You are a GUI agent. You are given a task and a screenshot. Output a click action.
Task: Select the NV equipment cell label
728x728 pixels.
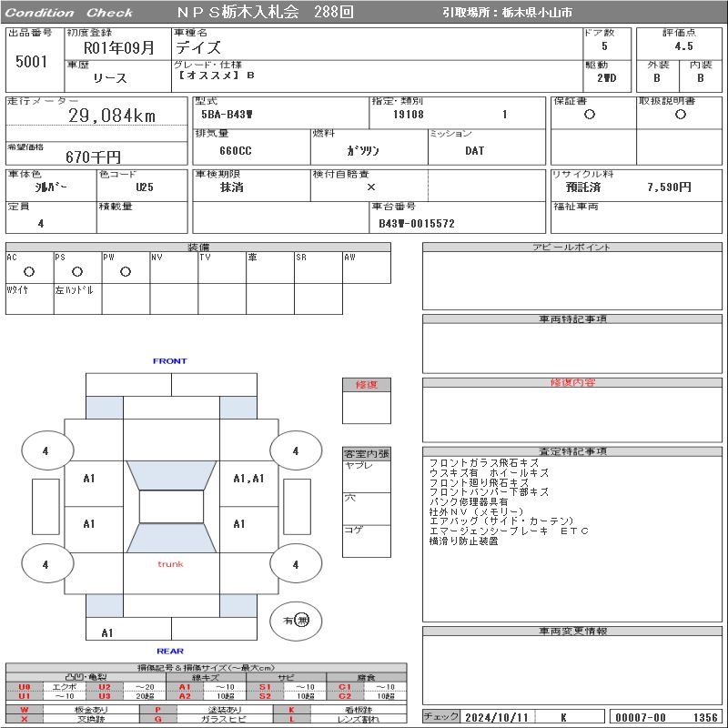coord(157,258)
